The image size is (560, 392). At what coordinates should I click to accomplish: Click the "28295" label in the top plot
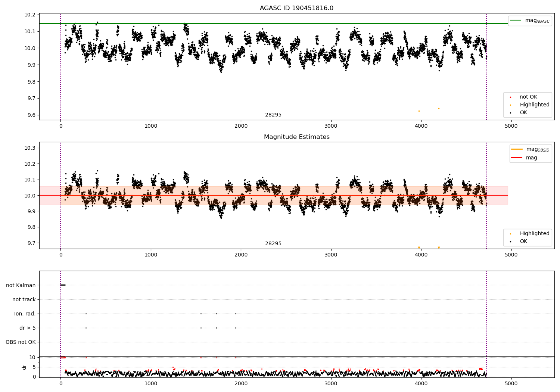(273, 115)
